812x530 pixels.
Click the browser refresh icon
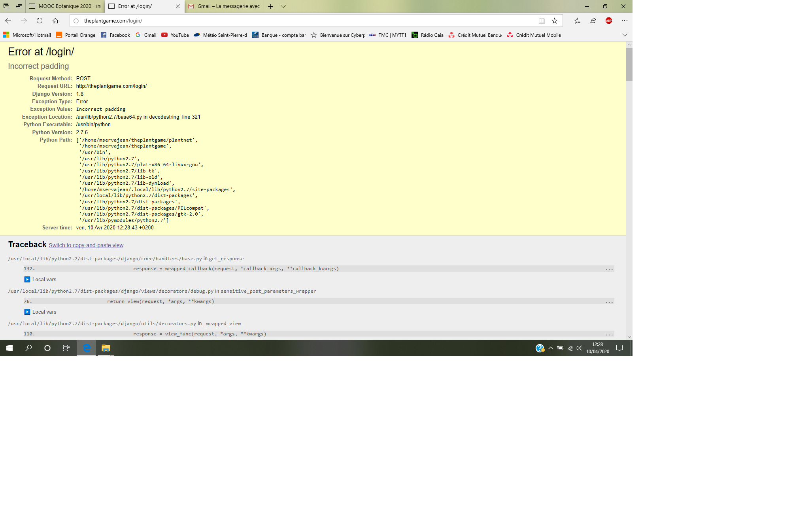click(40, 21)
